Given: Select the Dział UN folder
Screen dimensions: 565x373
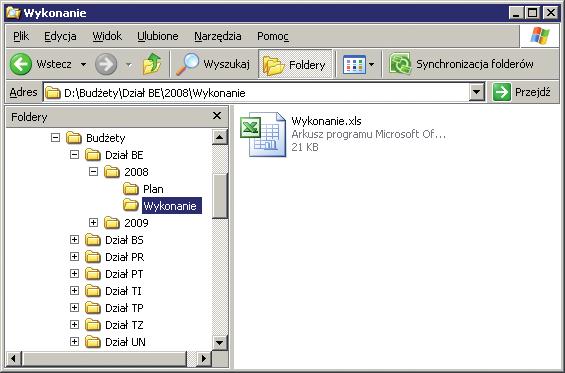Looking at the screenshot, I should coord(125,342).
